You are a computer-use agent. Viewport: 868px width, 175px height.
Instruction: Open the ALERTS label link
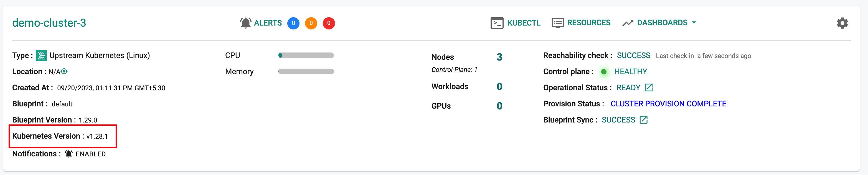tap(268, 23)
